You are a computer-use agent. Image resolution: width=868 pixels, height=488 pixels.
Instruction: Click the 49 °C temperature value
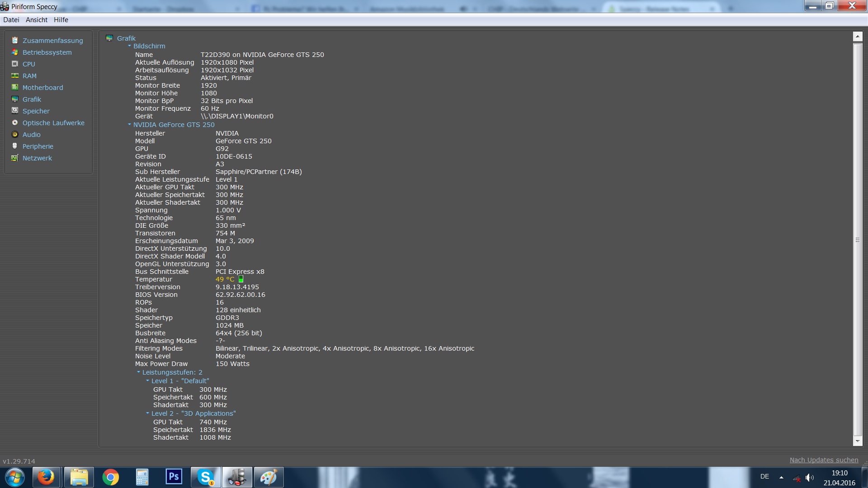pyautogui.click(x=225, y=279)
